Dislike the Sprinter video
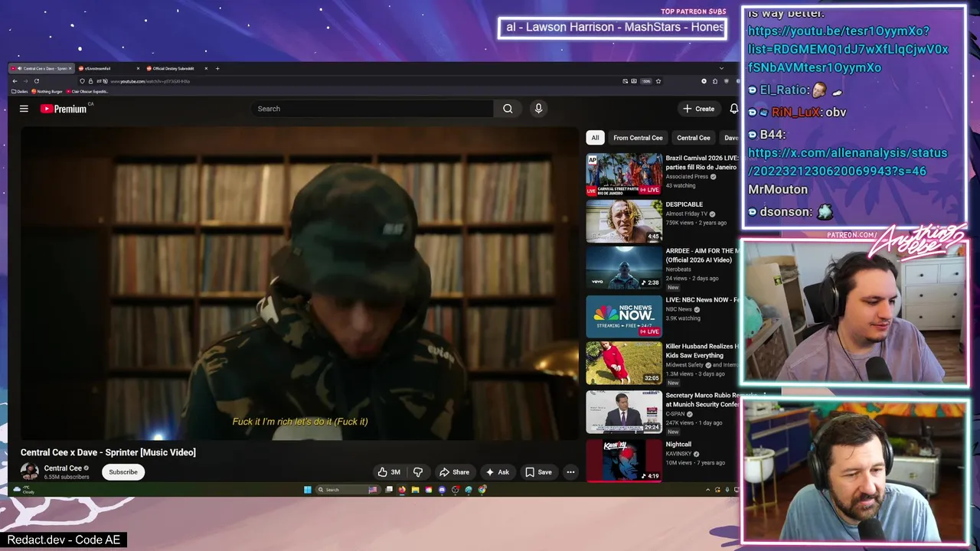This screenshot has height=551, width=980. [x=418, y=472]
